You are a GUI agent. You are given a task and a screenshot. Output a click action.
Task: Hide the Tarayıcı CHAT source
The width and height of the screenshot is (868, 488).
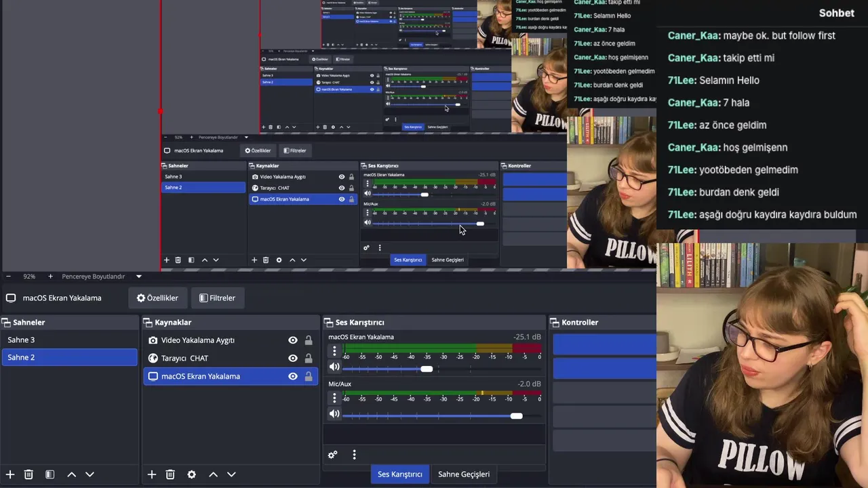[x=293, y=358]
